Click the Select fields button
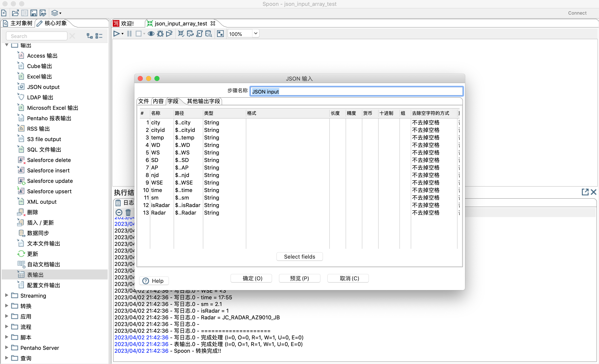Screen dimensions: 599x364 (x=299, y=257)
